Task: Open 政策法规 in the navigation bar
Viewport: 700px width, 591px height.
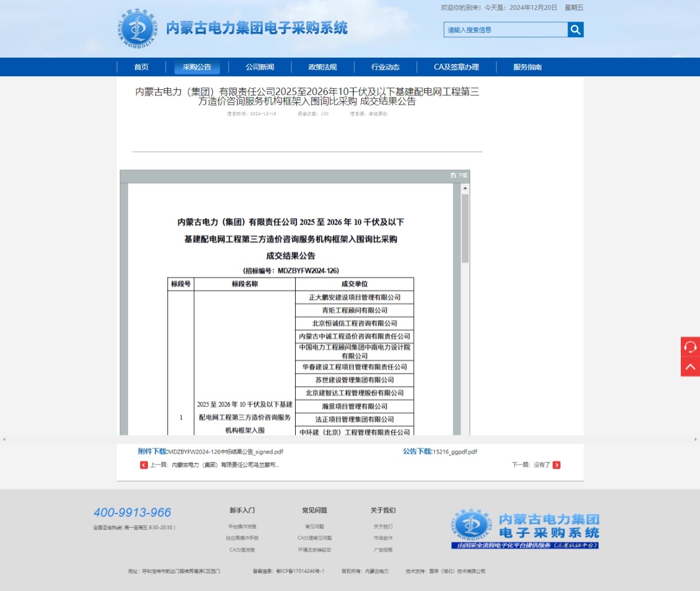Action: pyautogui.click(x=322, y=67)
